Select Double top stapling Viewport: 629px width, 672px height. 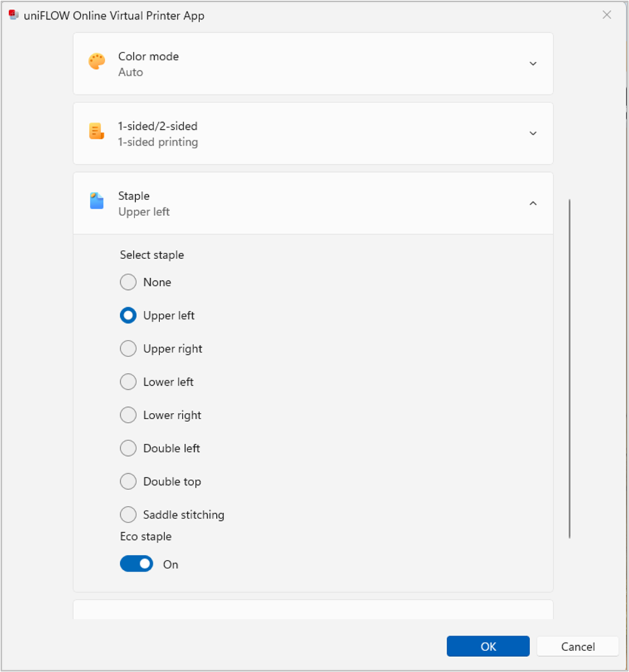[x=128, y=482]
